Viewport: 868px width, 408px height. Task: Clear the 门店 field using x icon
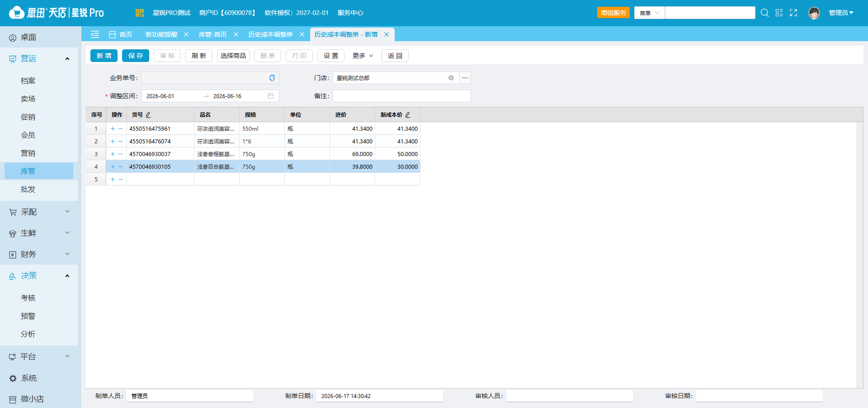[x=451, y=78]
